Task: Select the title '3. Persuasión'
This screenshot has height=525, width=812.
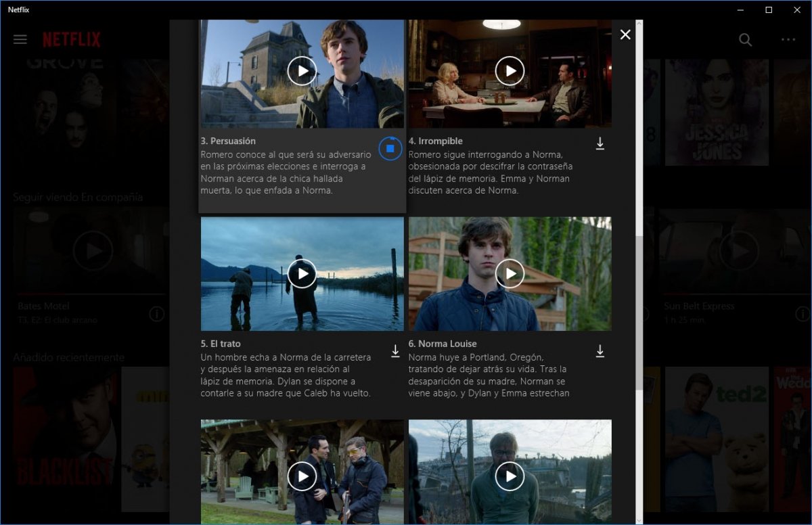Action: 228,141
